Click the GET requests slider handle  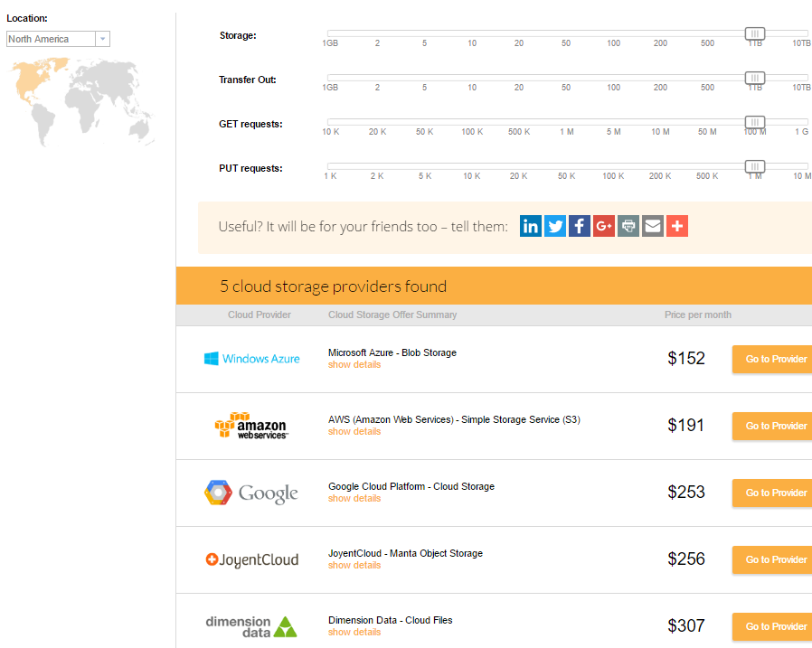pos(755,122)
